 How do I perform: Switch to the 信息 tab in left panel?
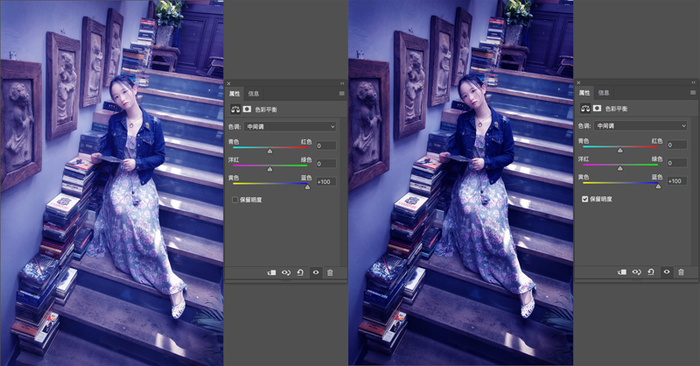click(254, 93)
